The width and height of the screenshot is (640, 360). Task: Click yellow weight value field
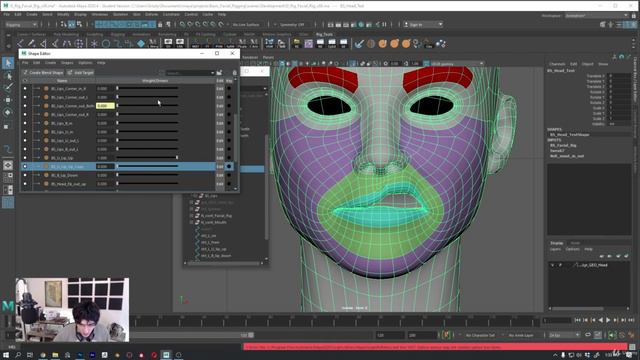coord(105,106)
